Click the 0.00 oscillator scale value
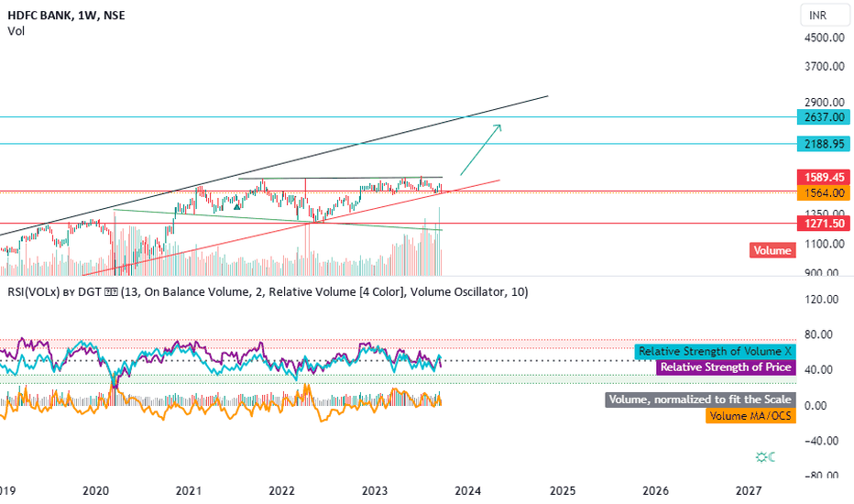 (815, 406)
